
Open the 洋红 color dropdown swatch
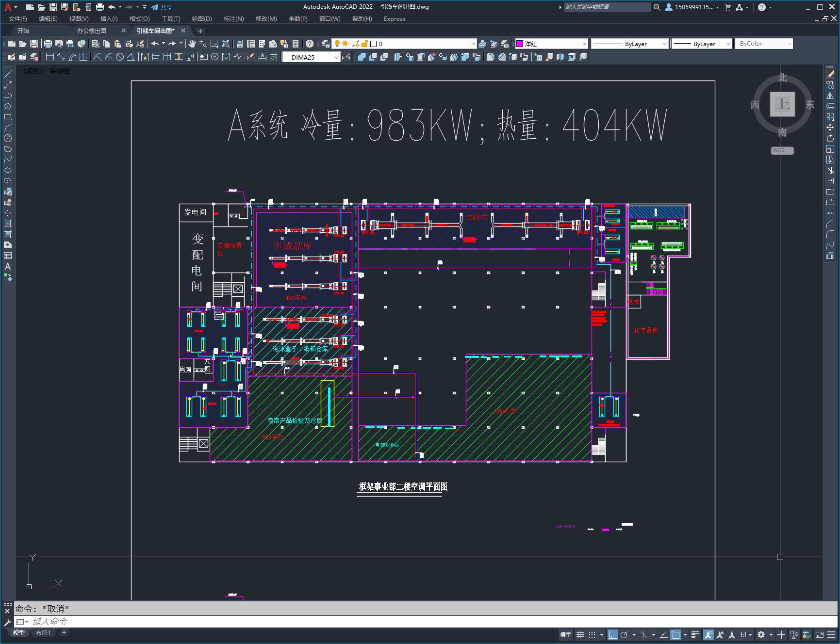coord(551,44)
